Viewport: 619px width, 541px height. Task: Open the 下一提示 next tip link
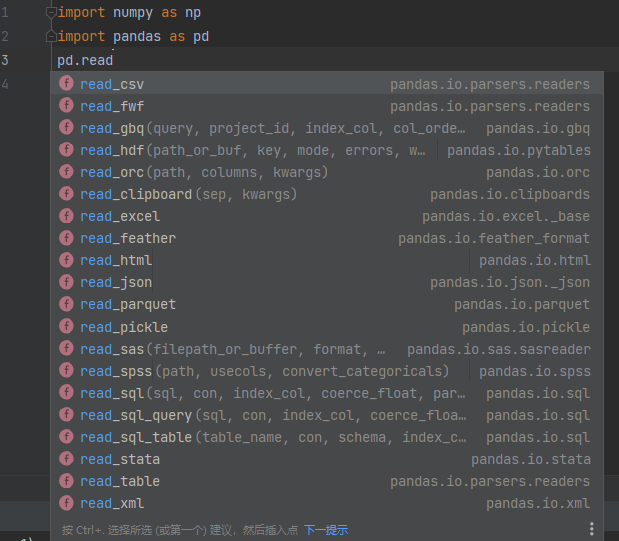(x=326, y=530)
